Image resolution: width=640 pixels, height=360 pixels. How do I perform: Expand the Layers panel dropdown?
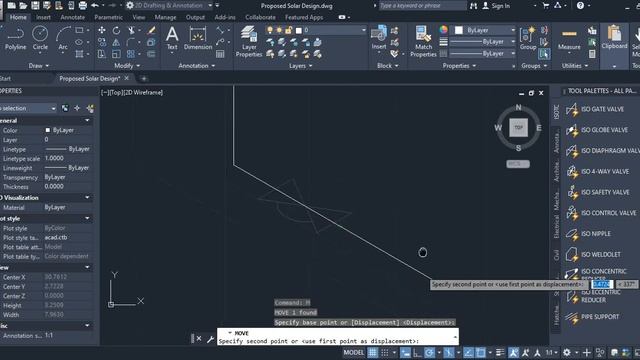point(300,65)
